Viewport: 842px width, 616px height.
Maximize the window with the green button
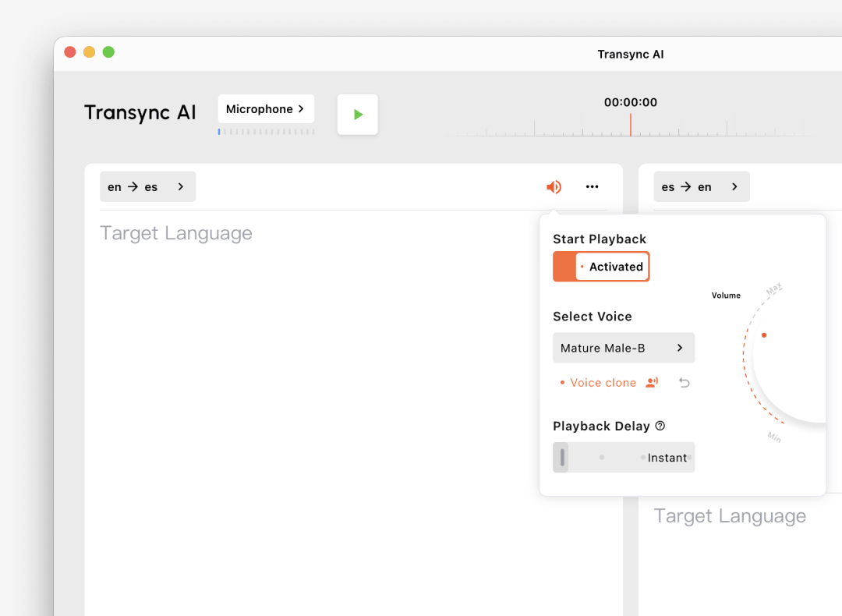tap(108, 52)
